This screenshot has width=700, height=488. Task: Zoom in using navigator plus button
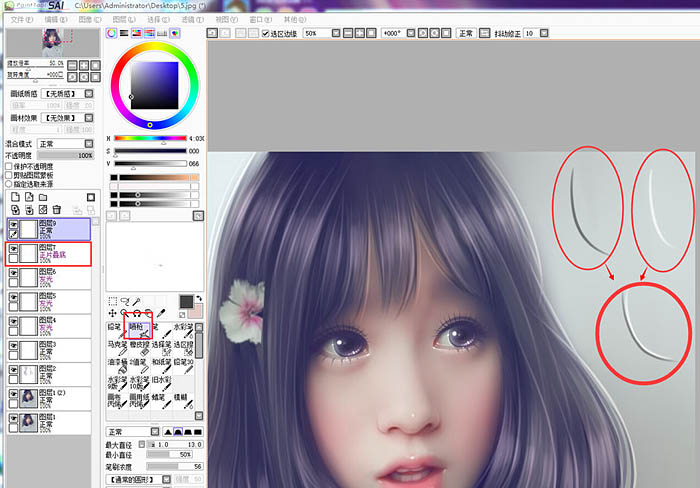point(84,65)
